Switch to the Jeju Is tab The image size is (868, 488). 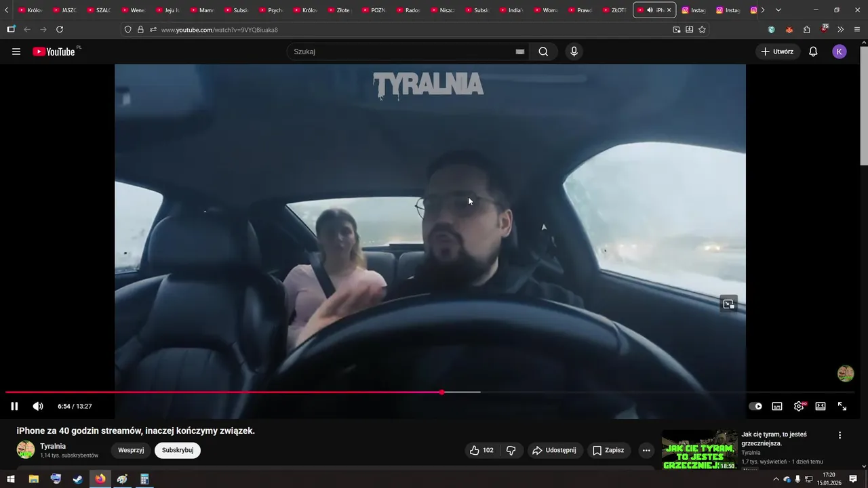[168, 10]
